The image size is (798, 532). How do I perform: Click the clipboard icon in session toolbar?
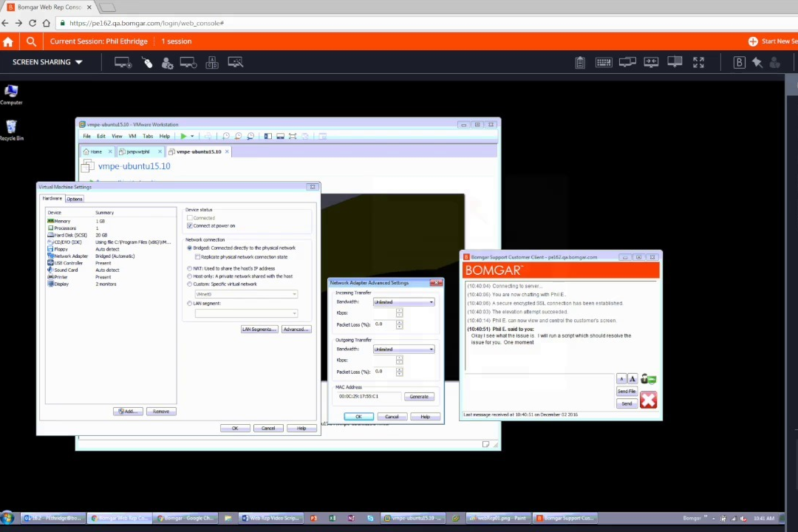click(x=580, y=63)
